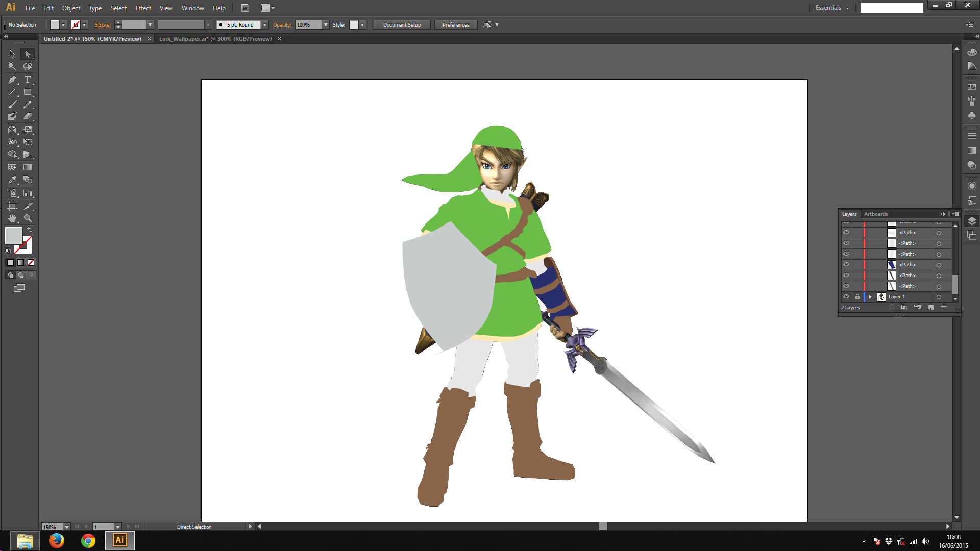Viewport: 980px width, 551px height.
Task: Select the Column Graph tool
Action: coord(28,193)
